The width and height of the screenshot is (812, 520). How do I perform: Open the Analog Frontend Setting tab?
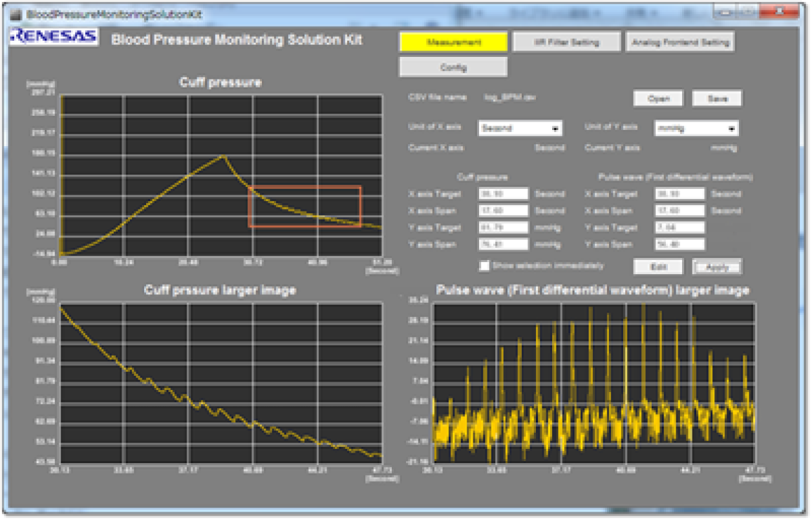pos(679,41)
